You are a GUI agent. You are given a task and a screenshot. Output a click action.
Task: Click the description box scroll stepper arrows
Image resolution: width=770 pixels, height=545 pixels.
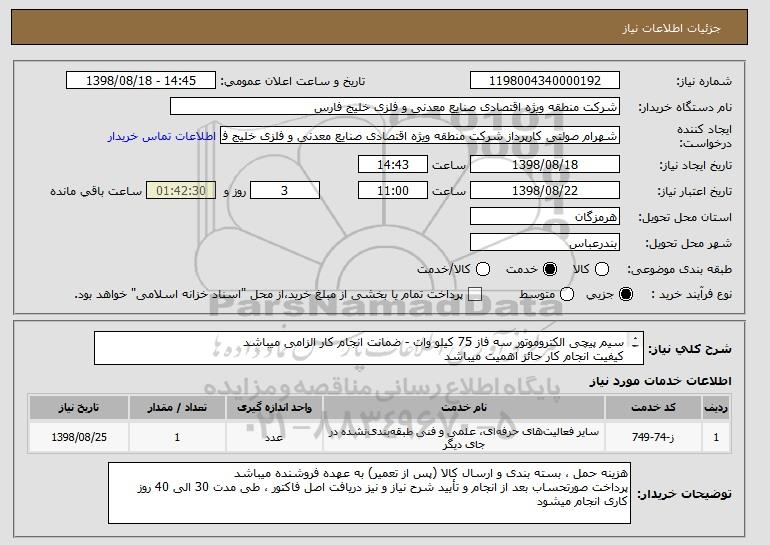(x=635, y=342)
